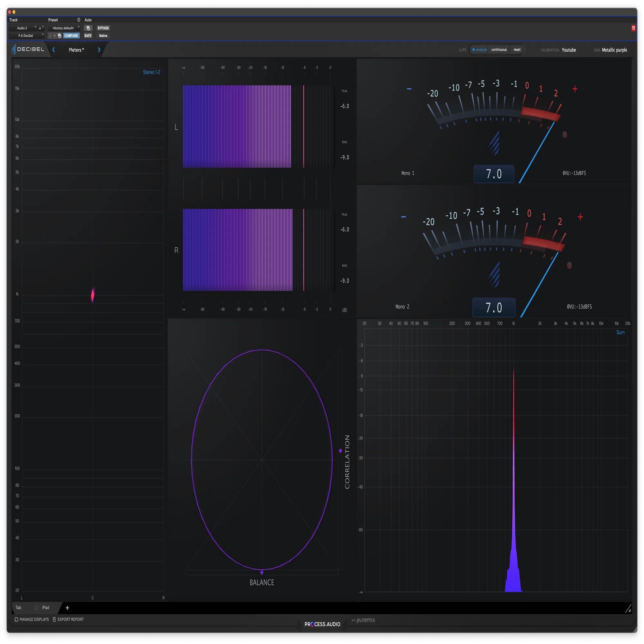
Task: Open the Audio 3 track selector dropdown
Action: pos(23,28)
